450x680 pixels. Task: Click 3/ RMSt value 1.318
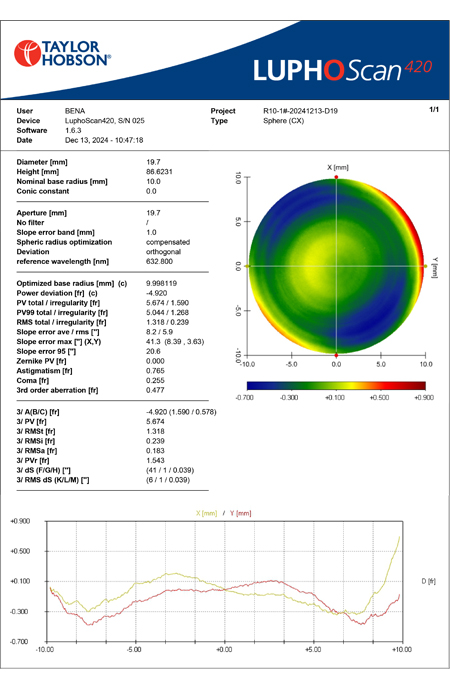(x=155, y=432)
